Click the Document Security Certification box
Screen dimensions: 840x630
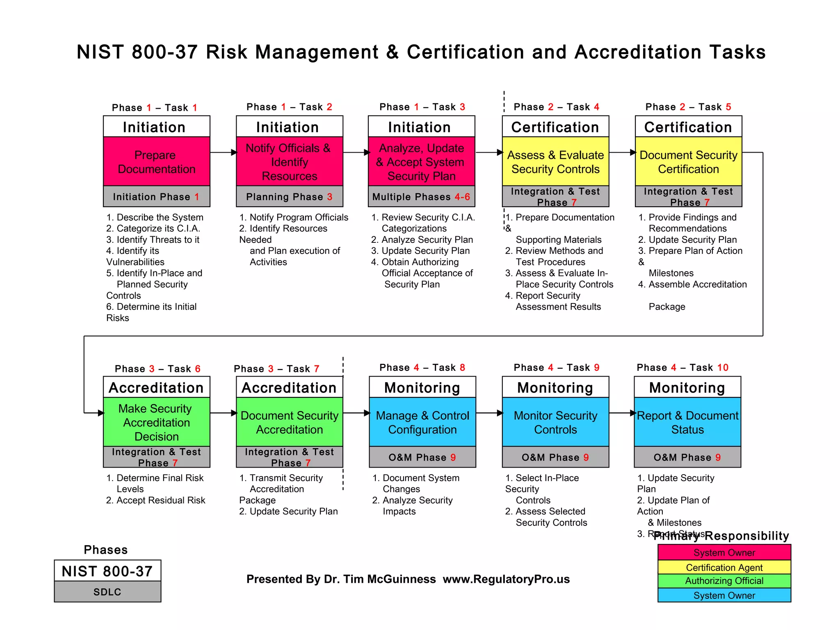point(688,162)
